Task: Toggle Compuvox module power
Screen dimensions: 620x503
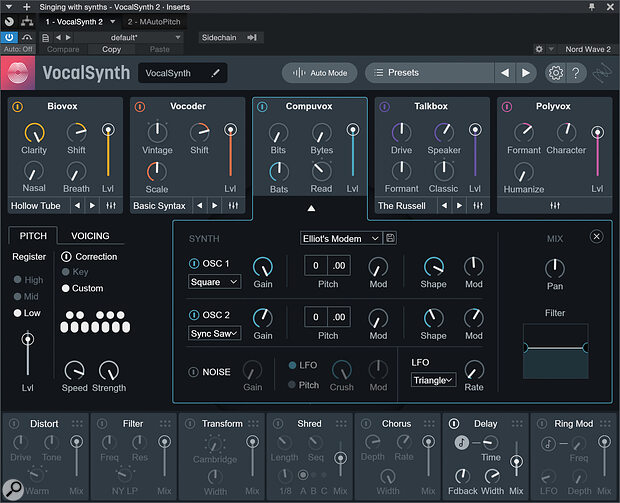Action: [x=262, y=106]
